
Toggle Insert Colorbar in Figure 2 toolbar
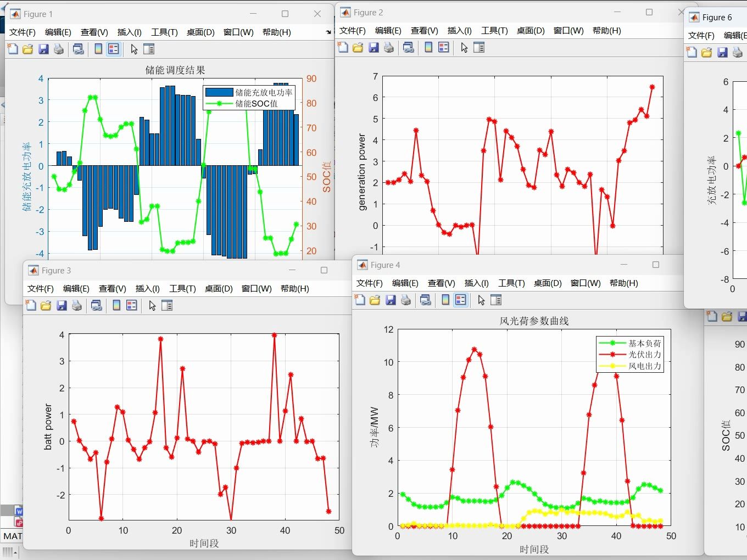pos(428,47)
